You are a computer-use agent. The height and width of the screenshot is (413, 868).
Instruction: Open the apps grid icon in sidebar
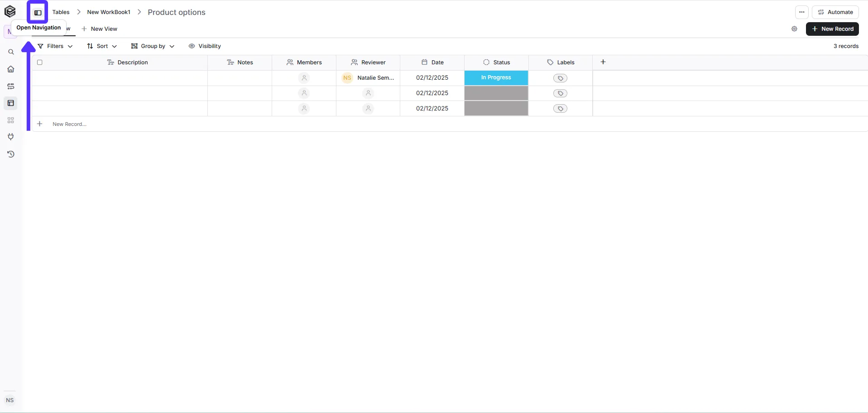click(x=11, y=120)
